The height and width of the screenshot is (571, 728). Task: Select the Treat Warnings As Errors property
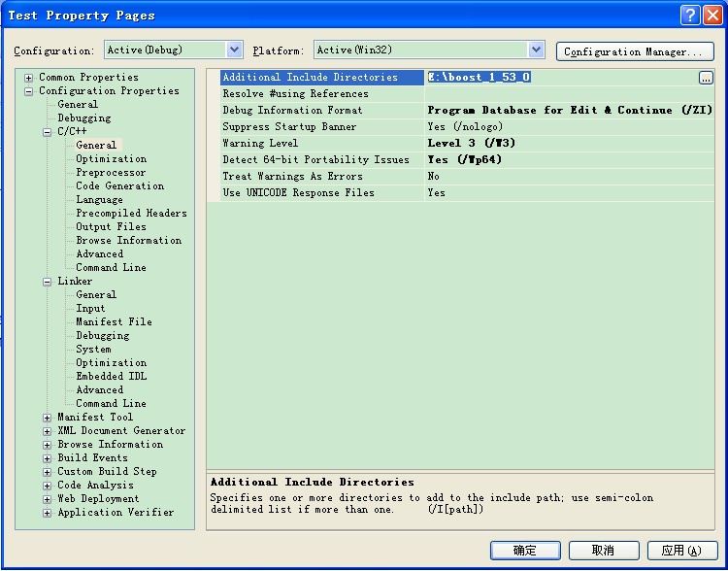(x=322, y=177)
